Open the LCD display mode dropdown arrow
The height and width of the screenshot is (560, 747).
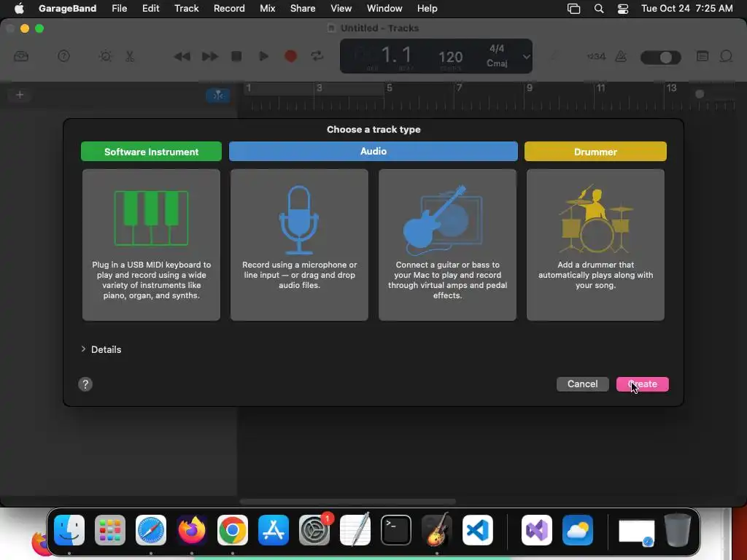click(526, 57)
